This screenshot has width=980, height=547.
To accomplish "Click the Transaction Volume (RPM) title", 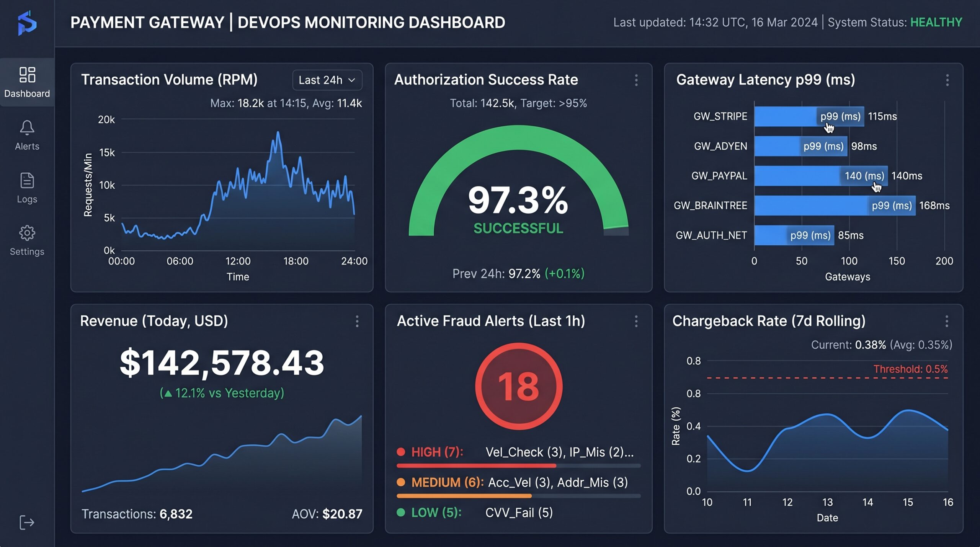I will point(169,80).
